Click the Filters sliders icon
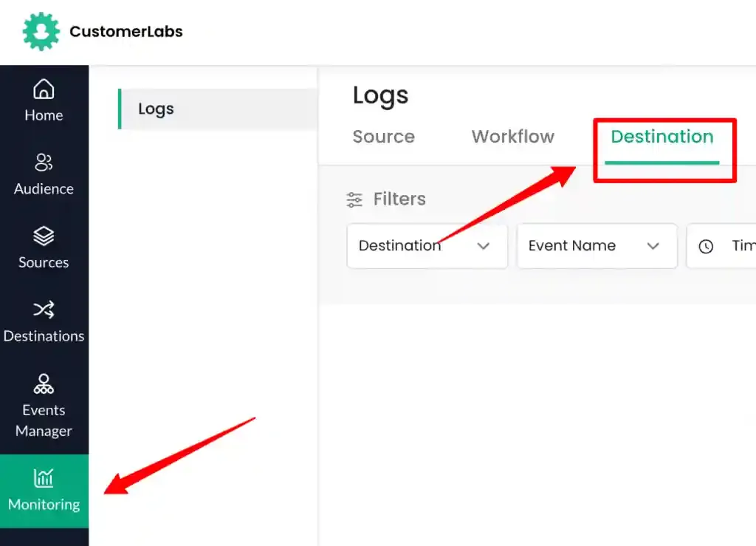 pos(354,199)
